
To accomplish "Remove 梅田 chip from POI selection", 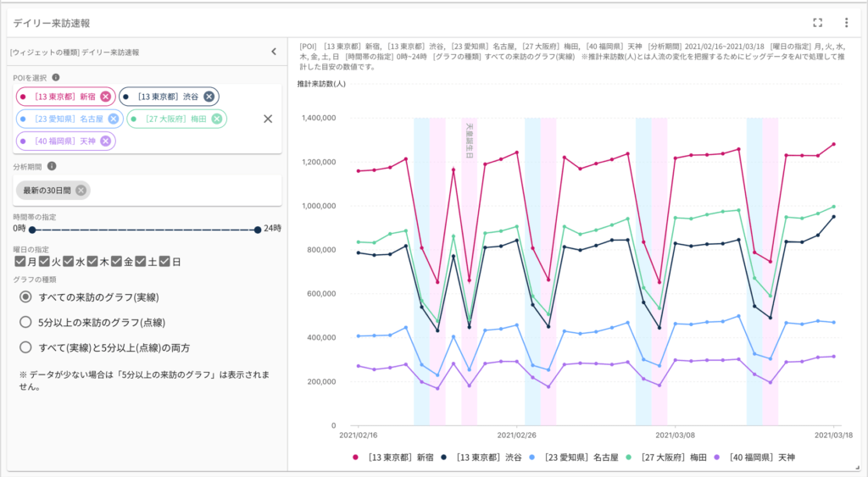I will pyautogui.click(x=217, y=119).
